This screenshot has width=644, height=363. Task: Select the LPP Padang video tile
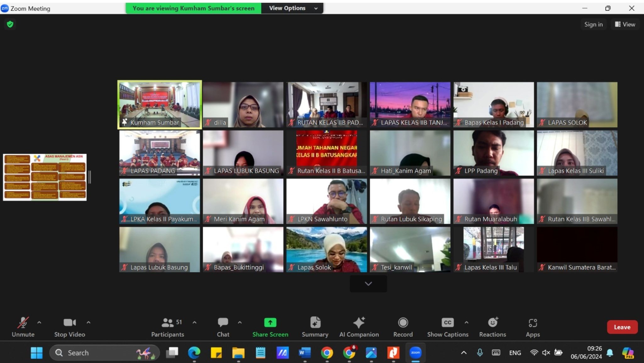494,153
